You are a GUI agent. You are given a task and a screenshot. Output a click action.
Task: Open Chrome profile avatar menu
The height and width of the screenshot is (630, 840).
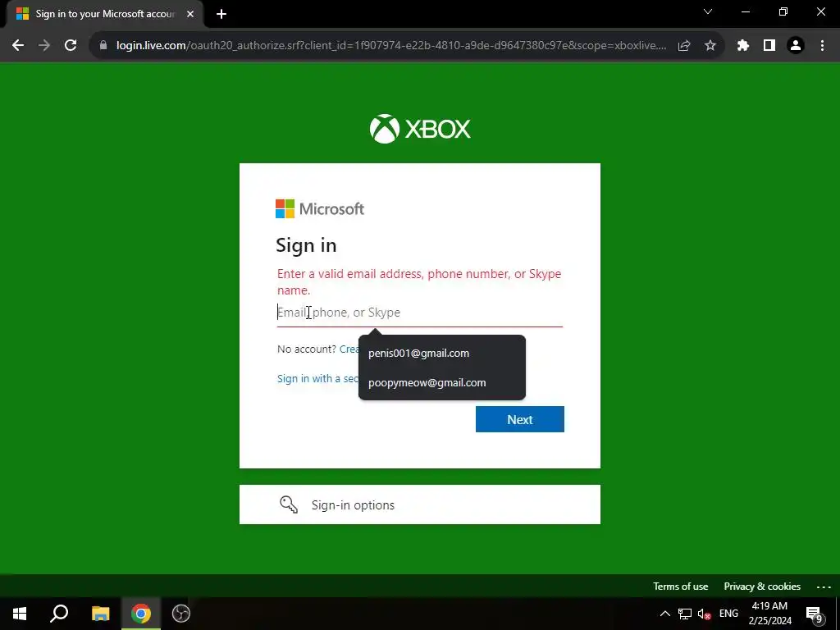pos(796,46)
